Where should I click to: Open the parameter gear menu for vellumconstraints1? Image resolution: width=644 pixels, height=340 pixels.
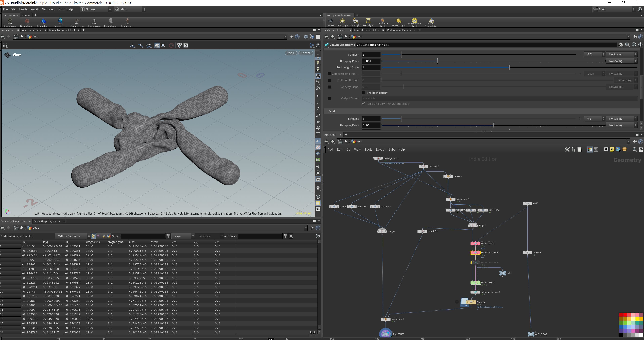(x=621, y=45)
